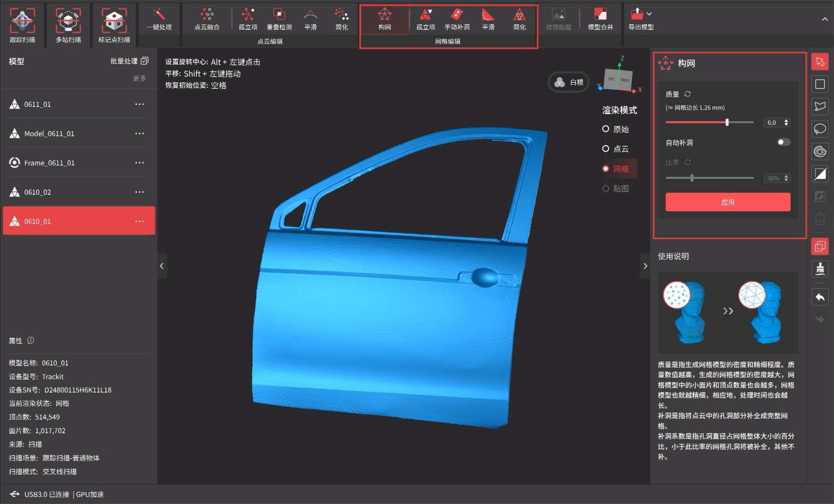The width and height of the screenshot is (834, 504).
Task: Select the rectangle selection tool
Action: click(x=820, y=84)
